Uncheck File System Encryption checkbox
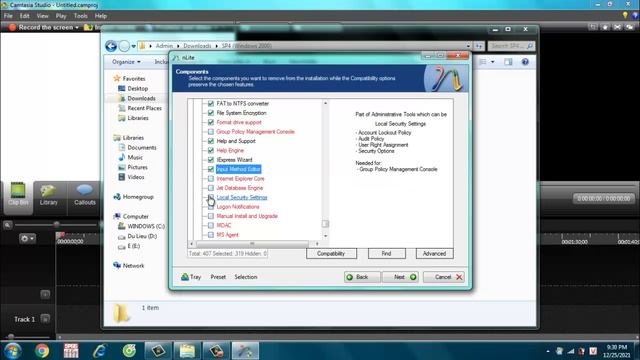The height and width of the screenshot is (360, 640). pos(211,113)
